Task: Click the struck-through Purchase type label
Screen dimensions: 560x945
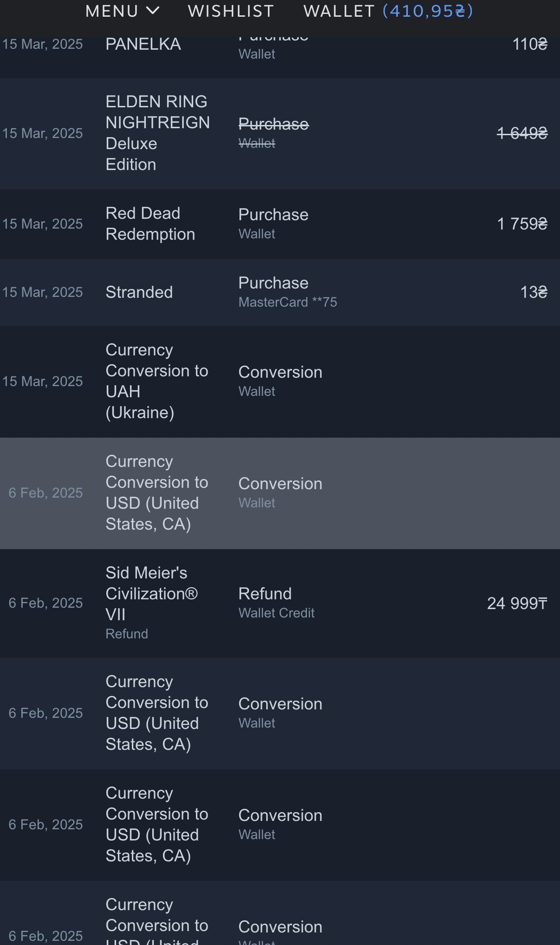Action: 273,125
